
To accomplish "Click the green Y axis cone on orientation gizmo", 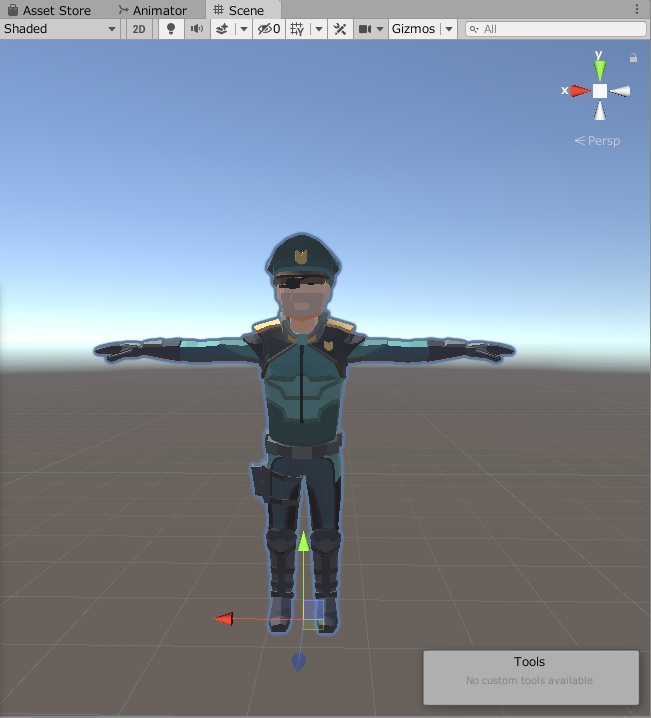I will (600, 70).
